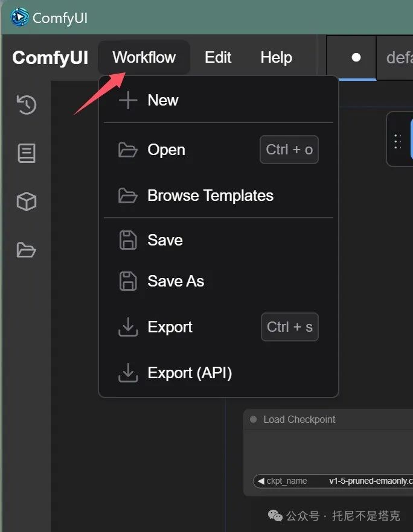413x532 pixels.
Task: Click the Load Checkpoint node title
Action: coord(299,419)
